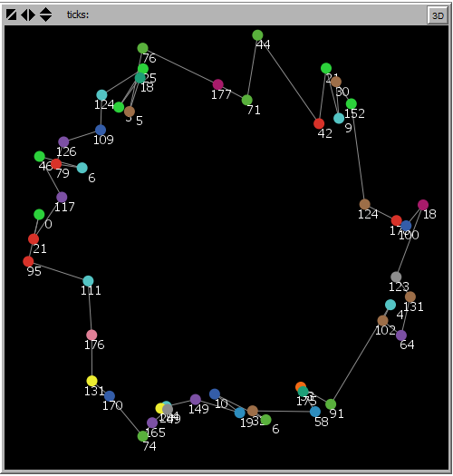Select the red node labeled 21
This screenshot has width=453, height=476.
[x=34, y=239]
